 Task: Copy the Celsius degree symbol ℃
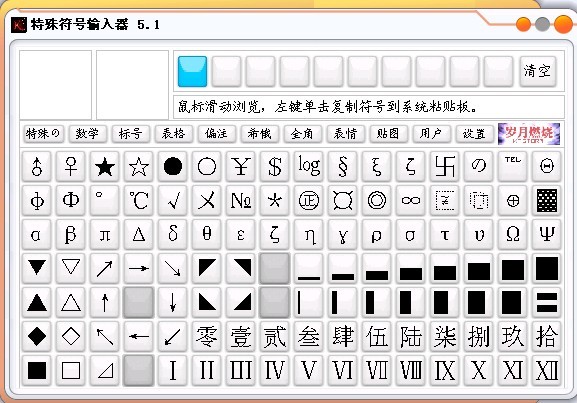(x=139, y=201)
